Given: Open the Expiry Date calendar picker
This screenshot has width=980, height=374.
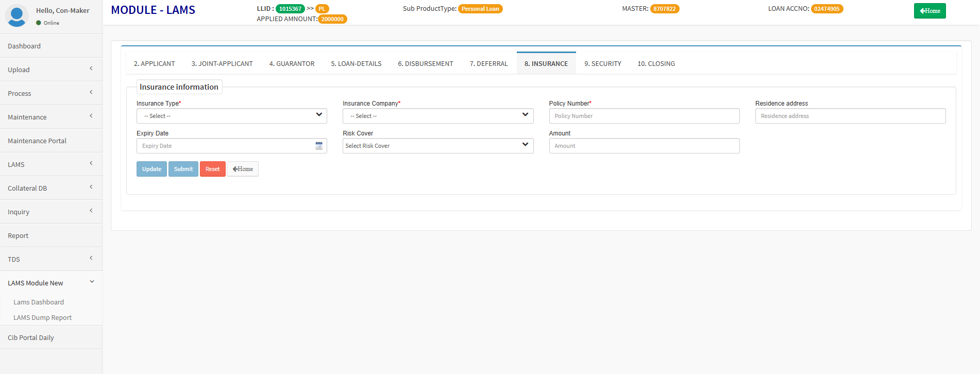Looking at the screenshot, I should tap(319, 146).
